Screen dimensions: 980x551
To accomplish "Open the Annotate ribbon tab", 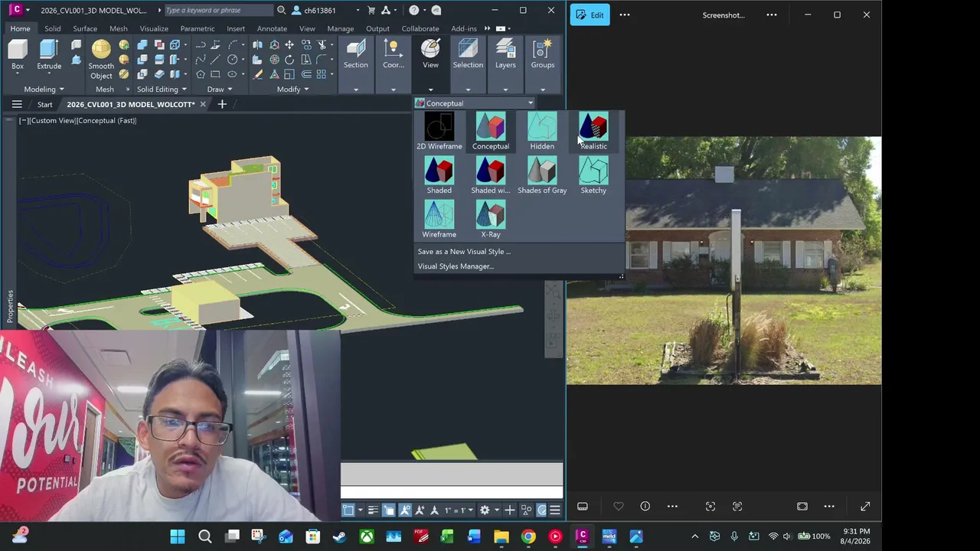I will coord(272,29).
